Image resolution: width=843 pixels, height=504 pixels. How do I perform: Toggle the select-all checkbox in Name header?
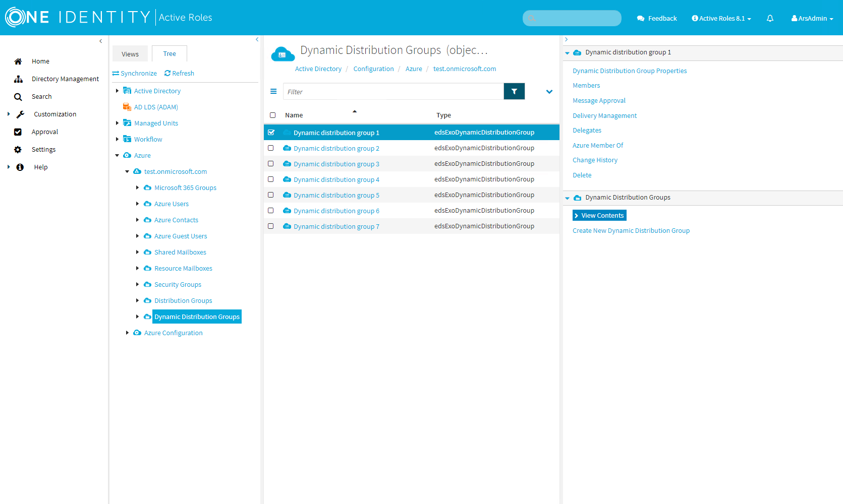point(273,115)
